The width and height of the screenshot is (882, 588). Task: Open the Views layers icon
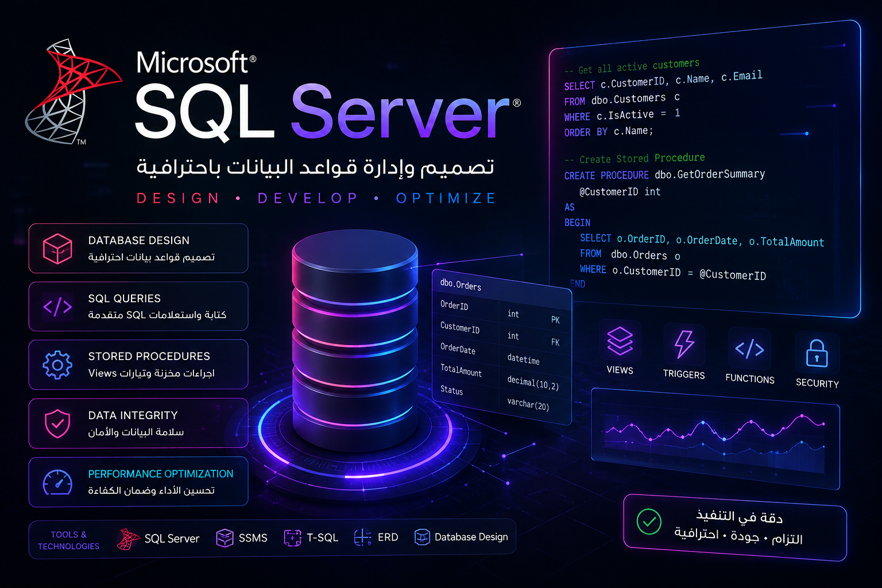(620, 341)
